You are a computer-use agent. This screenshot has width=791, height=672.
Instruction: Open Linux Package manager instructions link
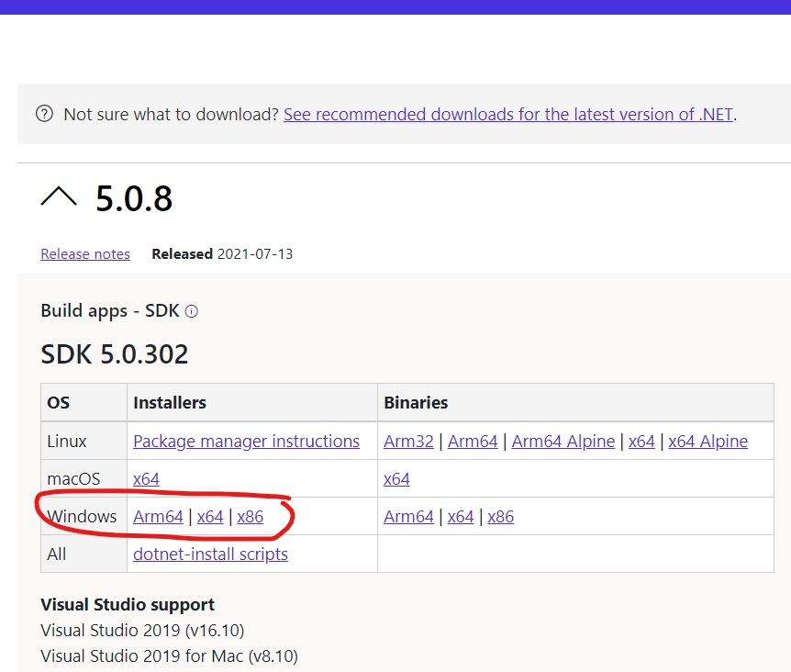[x=246, y=442]
